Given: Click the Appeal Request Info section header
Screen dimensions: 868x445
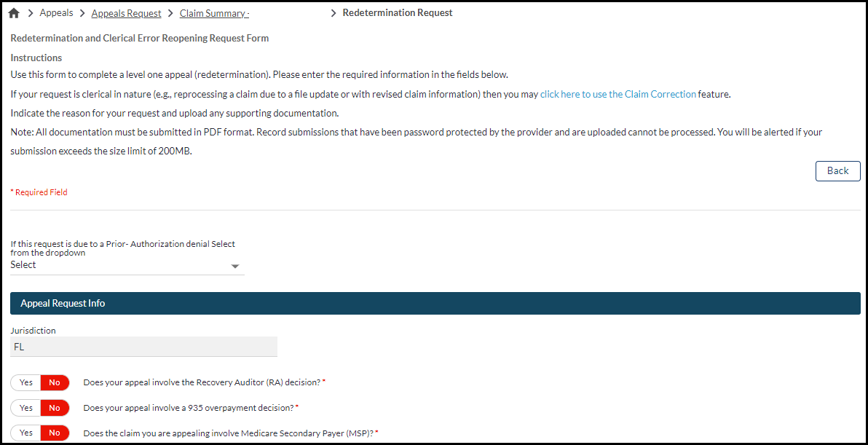Looking at the screenshot, I should (435, 303).
